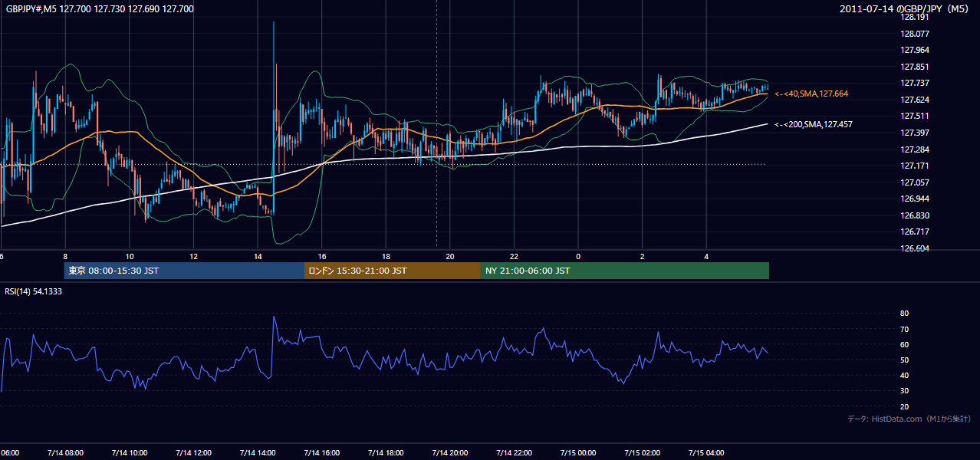Click price axis value 127.624

click(914, 100)
